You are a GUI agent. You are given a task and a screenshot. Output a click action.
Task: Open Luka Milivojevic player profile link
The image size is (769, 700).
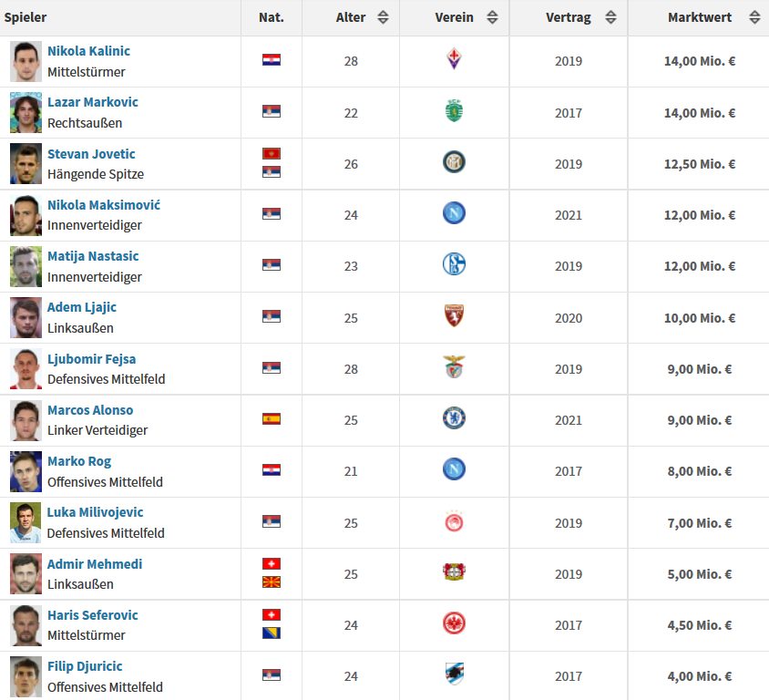(95, 512)
